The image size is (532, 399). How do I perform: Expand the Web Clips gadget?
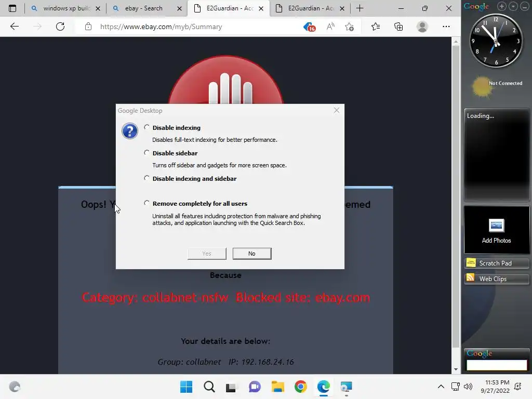[496, 278]
